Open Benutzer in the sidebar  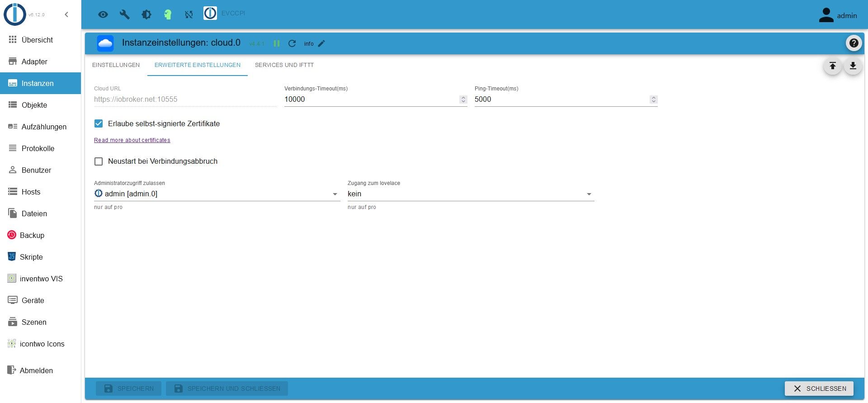(40, 170)
